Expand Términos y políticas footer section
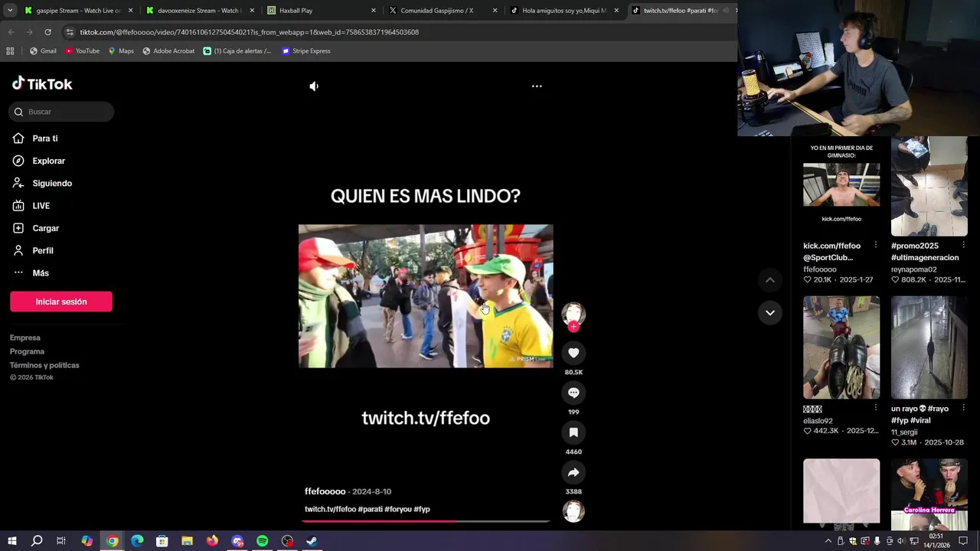 tap(44, 365)
